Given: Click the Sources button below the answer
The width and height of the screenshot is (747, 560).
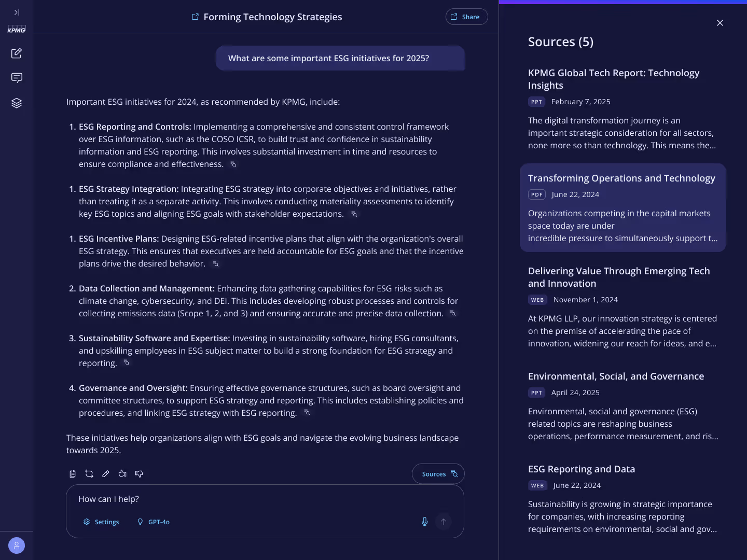Looking at the screenshot, I should click(438, 473).
